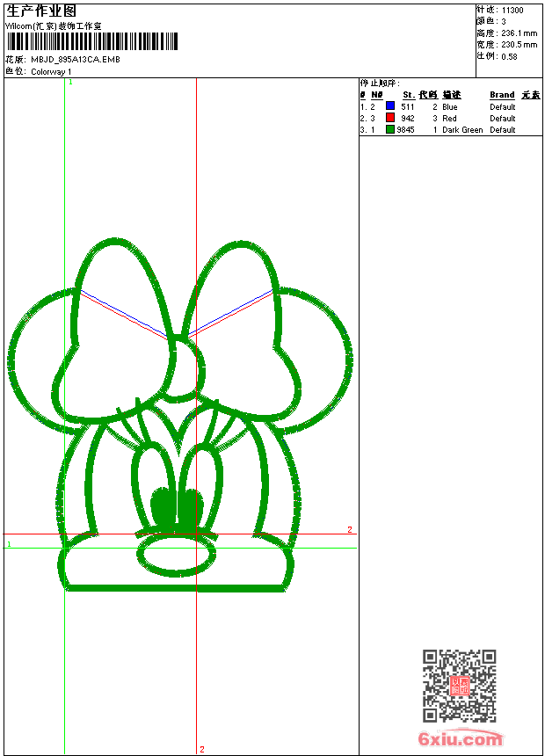The height and width of the screenshot is (756, 545).
Task: Click the 'Default' brand in the Dark Green row
Action: pyautogui.click(x=502, y=130)
